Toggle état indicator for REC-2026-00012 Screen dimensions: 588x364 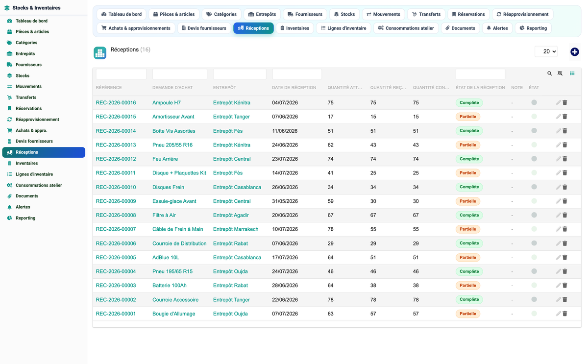click(x=534, y=159)
